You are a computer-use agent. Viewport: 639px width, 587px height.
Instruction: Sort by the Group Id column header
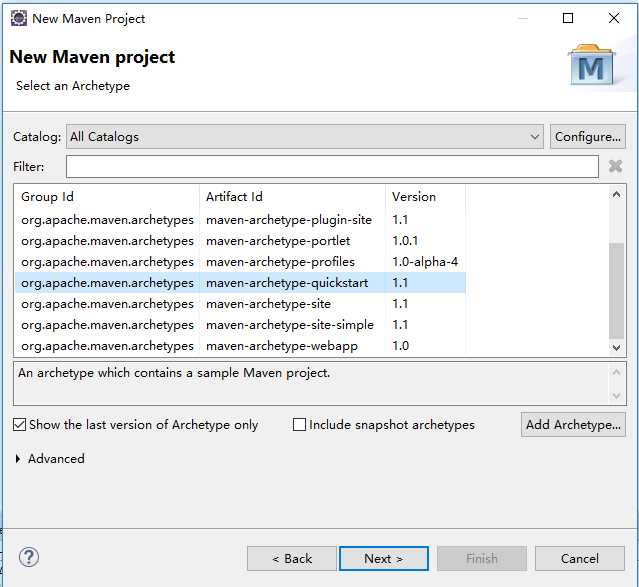tap(107, 197)
